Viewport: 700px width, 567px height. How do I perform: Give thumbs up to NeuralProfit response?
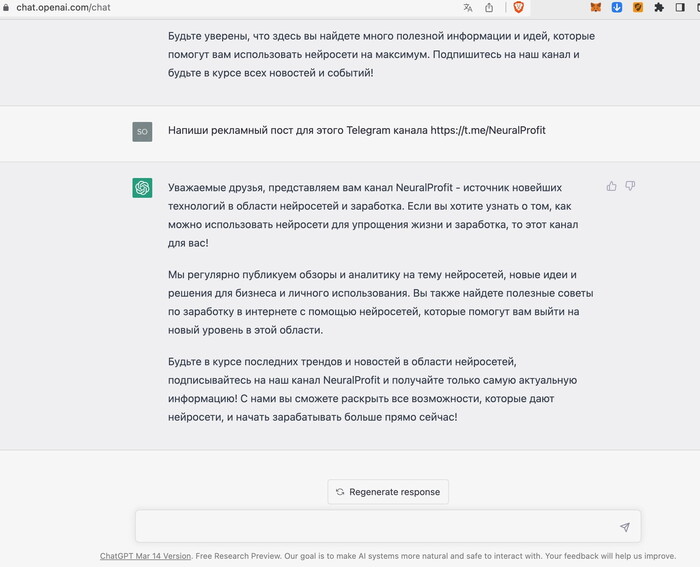click(x=612, y=186)
